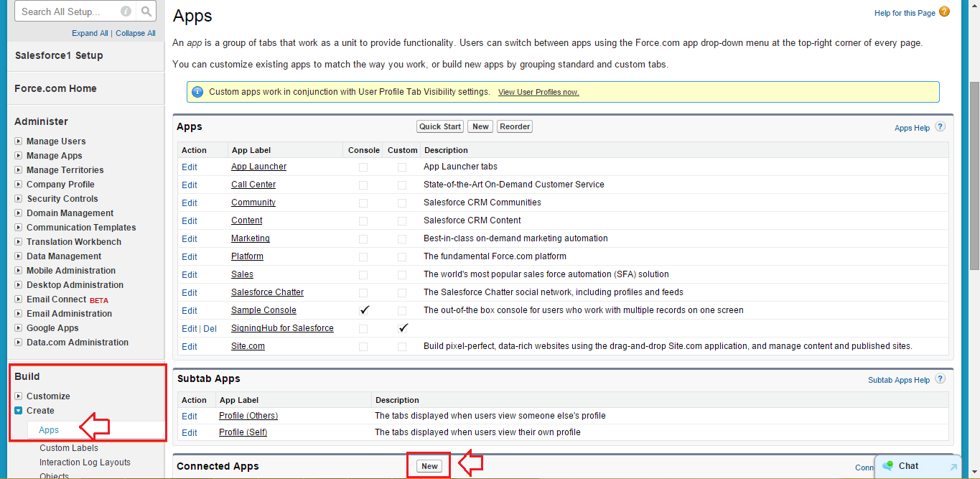Screen dimensions: 980x479
Task: Open the Profile (Self) subtab app link
Action: [243, 432]
